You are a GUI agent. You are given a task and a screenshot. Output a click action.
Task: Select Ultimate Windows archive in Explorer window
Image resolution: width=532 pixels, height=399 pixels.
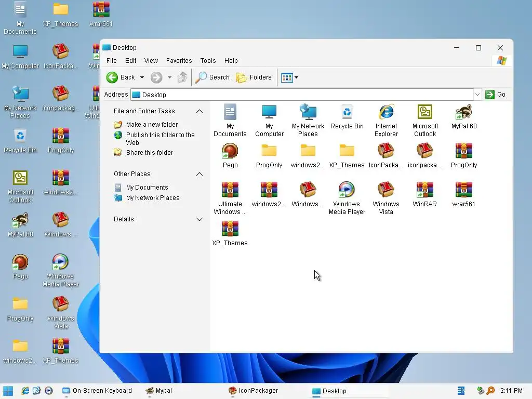(x=230, y=198)
